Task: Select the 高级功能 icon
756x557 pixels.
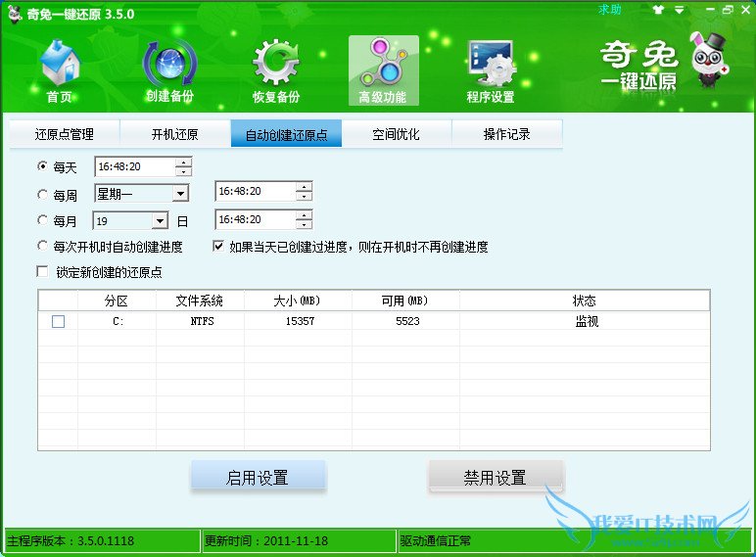Action: point(383,70)
